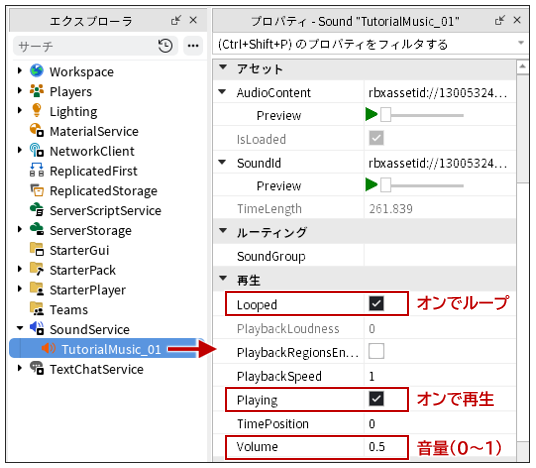This screenshot has height=468, width=536.
Task: Click the AudioContent preview slider handle
Action: point(386,115)
